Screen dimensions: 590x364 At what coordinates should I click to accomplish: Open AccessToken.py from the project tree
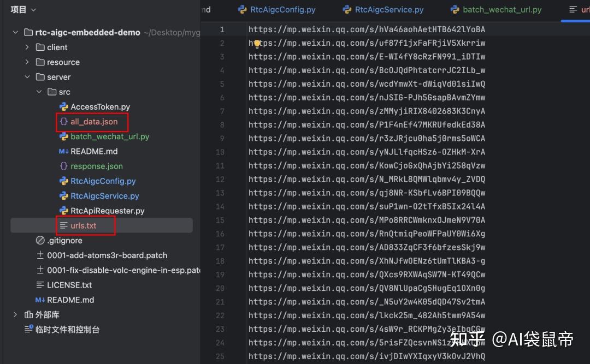click(100, 107)
